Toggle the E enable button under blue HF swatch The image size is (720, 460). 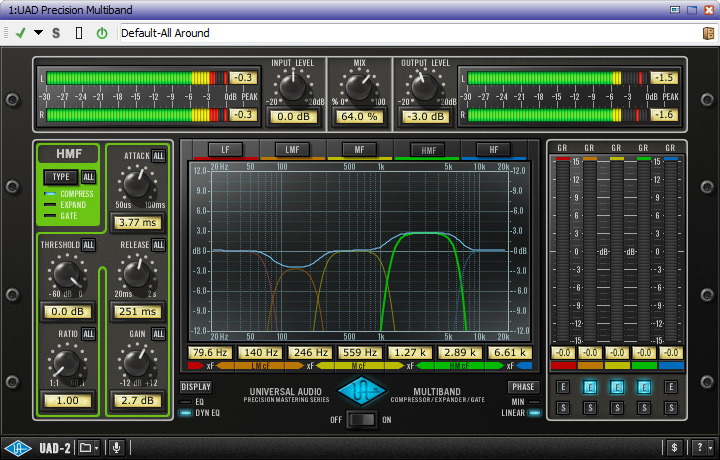coord(671,387)
